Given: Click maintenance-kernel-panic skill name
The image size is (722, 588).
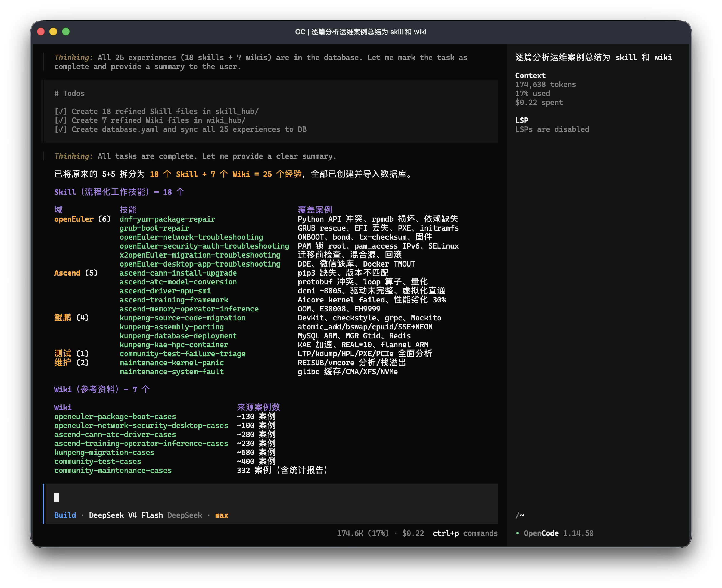Looking at the screenshot, I should 172,363.
